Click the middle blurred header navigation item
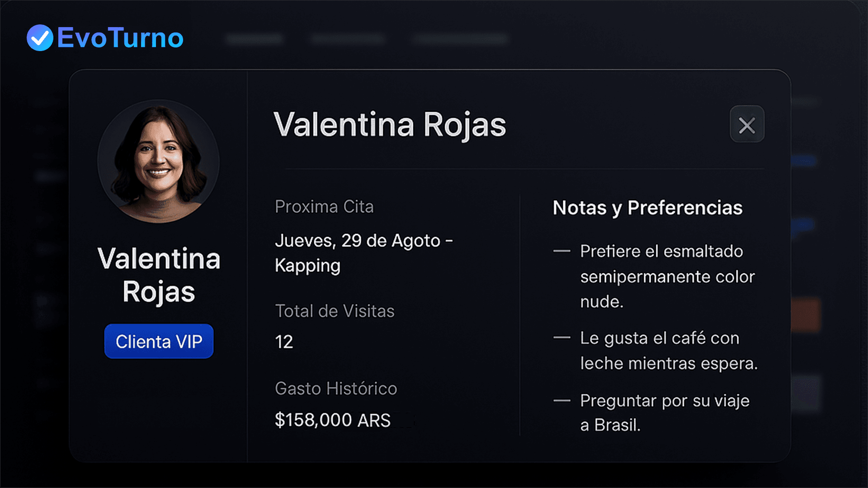The height and width of the screenshot is (488, 868). click(x=348, y=39)
